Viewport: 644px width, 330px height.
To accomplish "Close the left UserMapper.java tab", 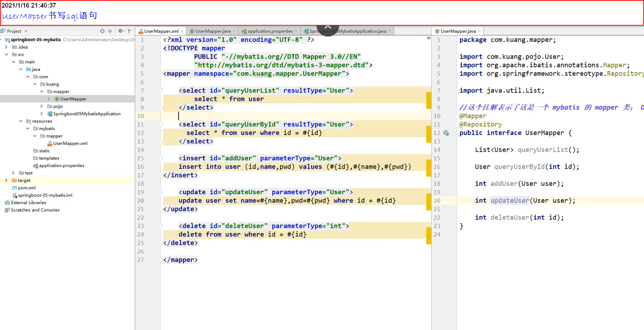I will click(234, 31).
